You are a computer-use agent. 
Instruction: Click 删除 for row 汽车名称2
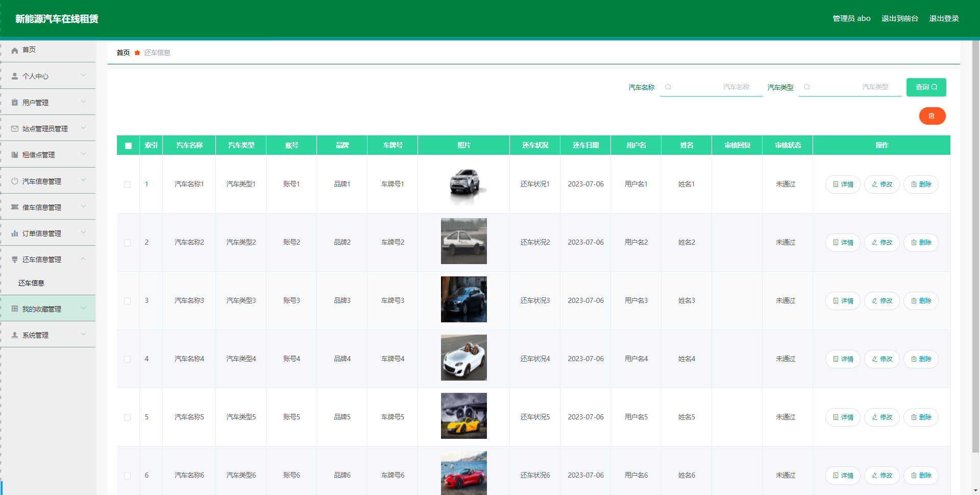point(921,243)
